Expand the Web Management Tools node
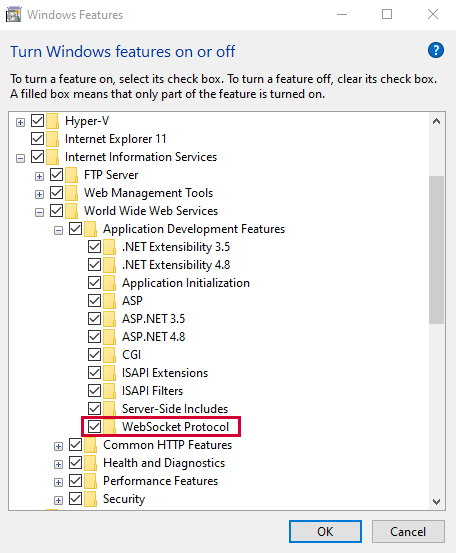 [39, 194]
